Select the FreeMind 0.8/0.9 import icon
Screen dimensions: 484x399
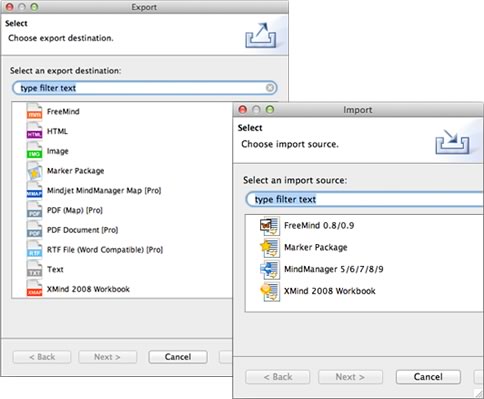click(270, 226)
